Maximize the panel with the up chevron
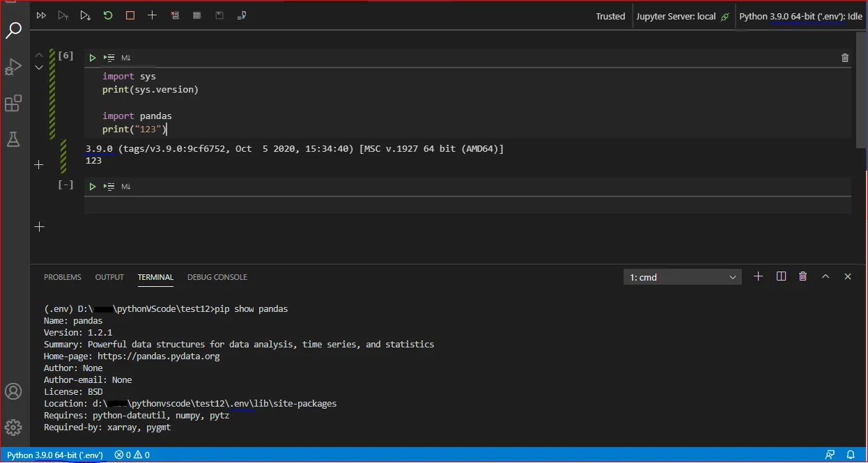 point(826,276)
